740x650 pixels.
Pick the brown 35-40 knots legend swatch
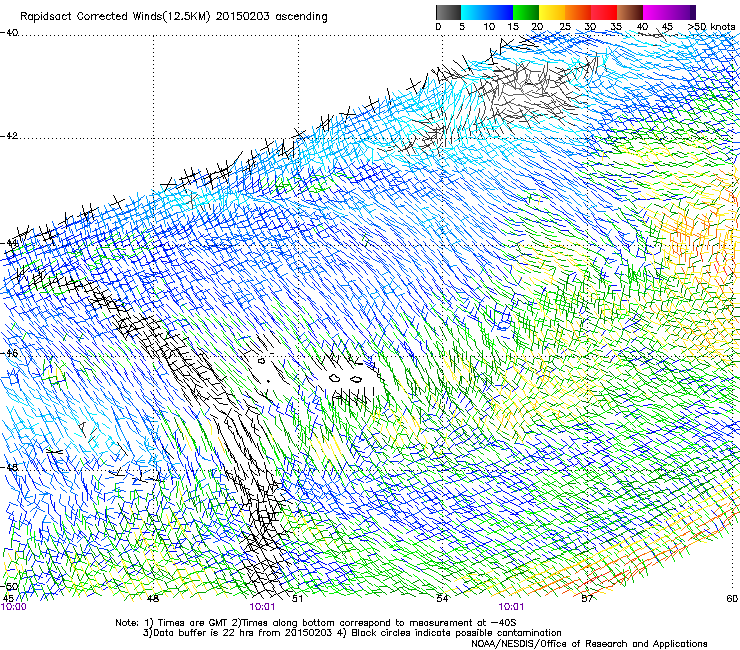(x=630, y=12)
